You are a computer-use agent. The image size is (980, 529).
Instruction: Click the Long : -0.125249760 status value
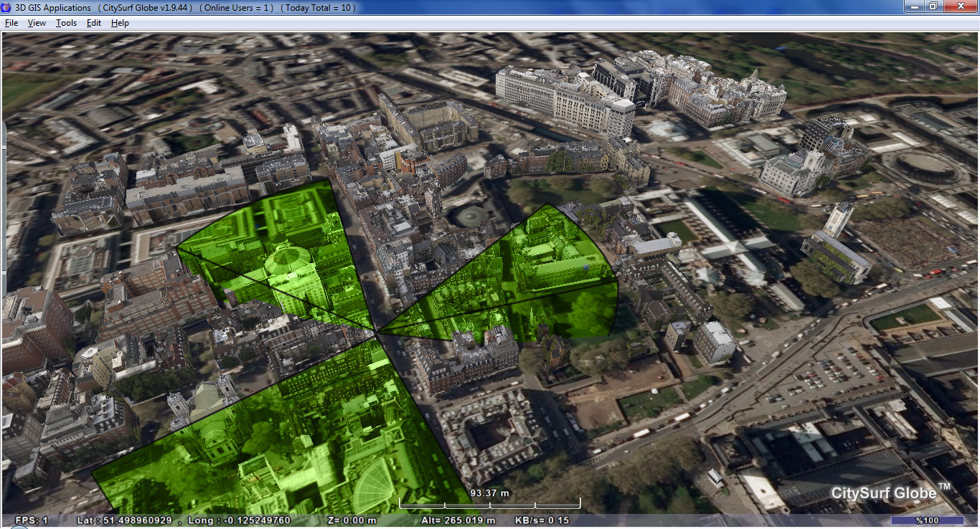coord(239,520)
